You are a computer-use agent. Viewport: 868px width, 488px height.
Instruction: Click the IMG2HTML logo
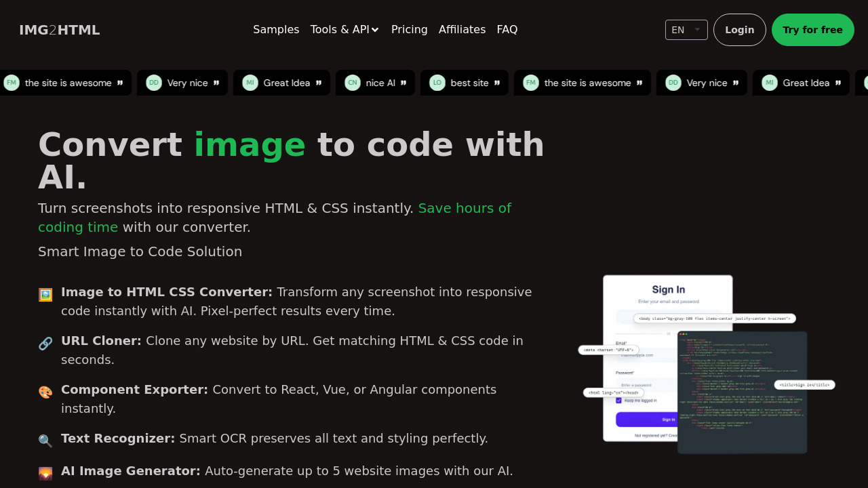(x=59, y=29)
